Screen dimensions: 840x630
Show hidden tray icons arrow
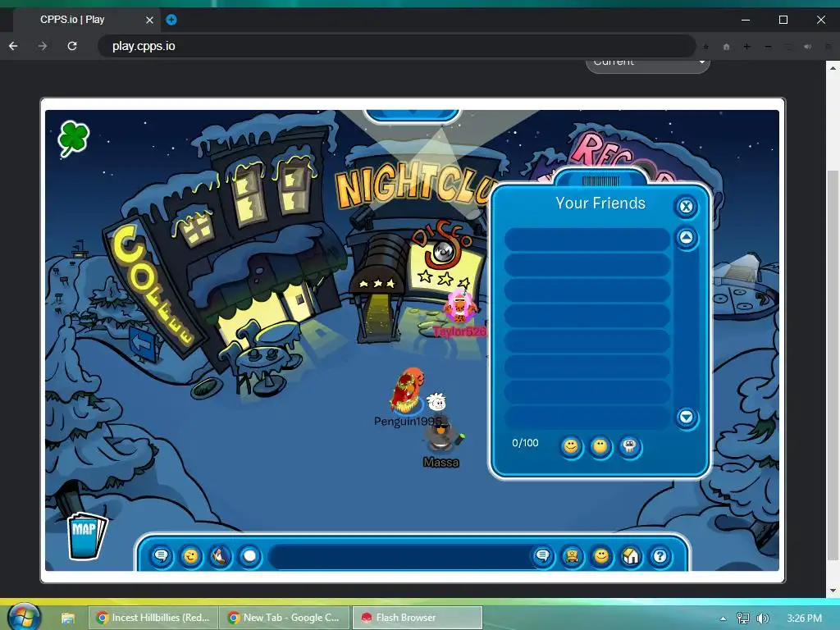pos(723,619)
